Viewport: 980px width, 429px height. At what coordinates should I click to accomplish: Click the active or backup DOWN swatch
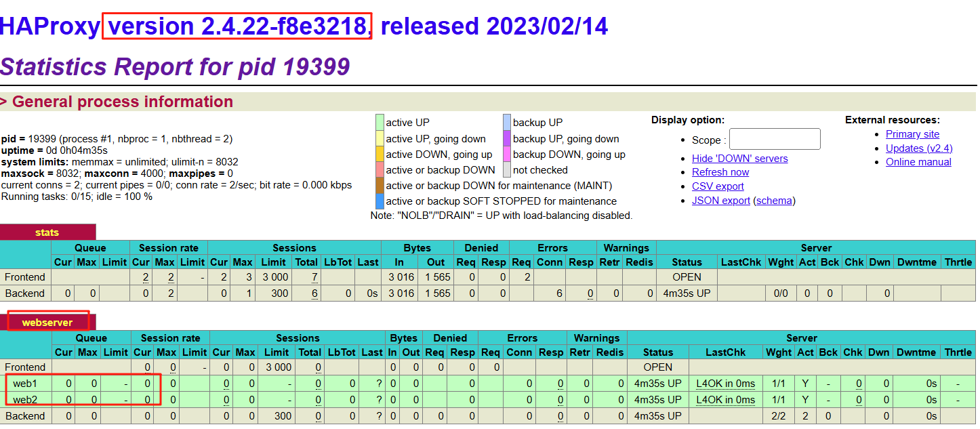(x=380, y=169)
